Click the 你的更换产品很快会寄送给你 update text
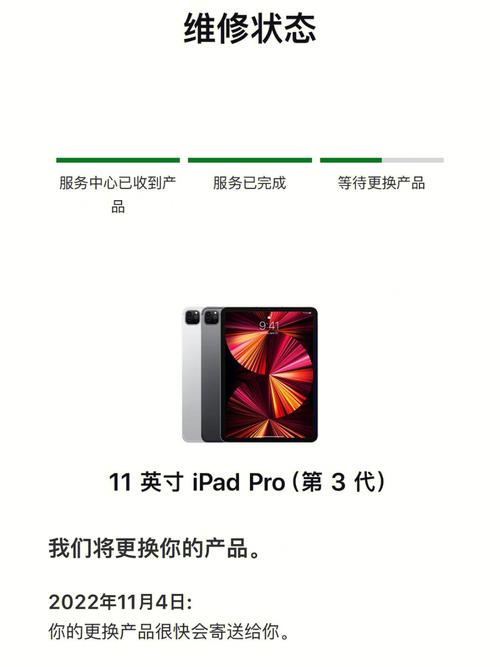The image size is (500, 667). [169, 632]
